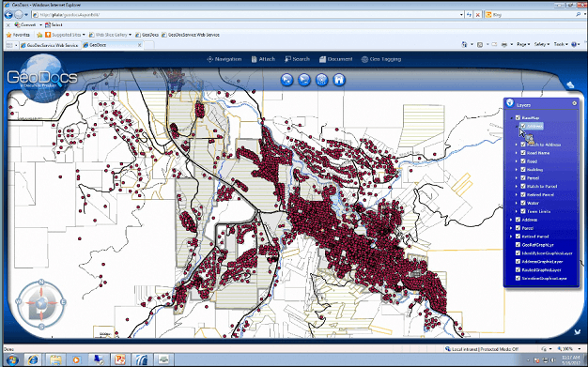Viewport: 588px width, 367px height.
Task: Open the Navigation menu
Action: pos(224,59)
